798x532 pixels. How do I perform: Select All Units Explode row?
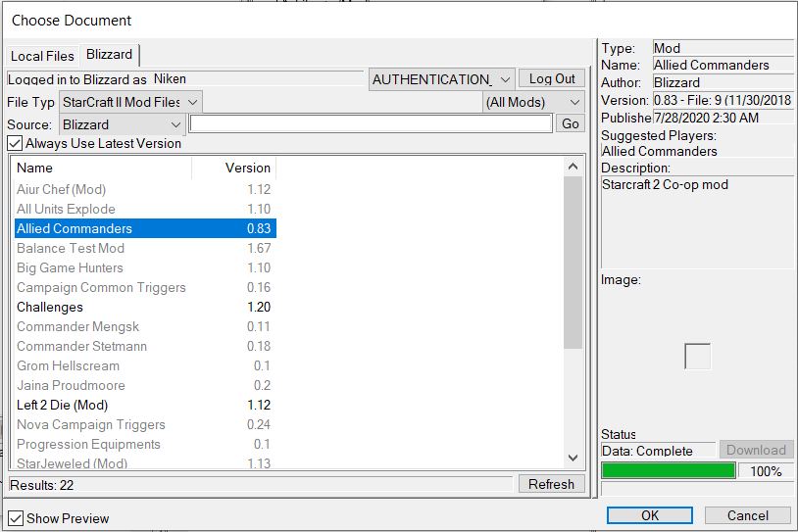pos(145,209)
